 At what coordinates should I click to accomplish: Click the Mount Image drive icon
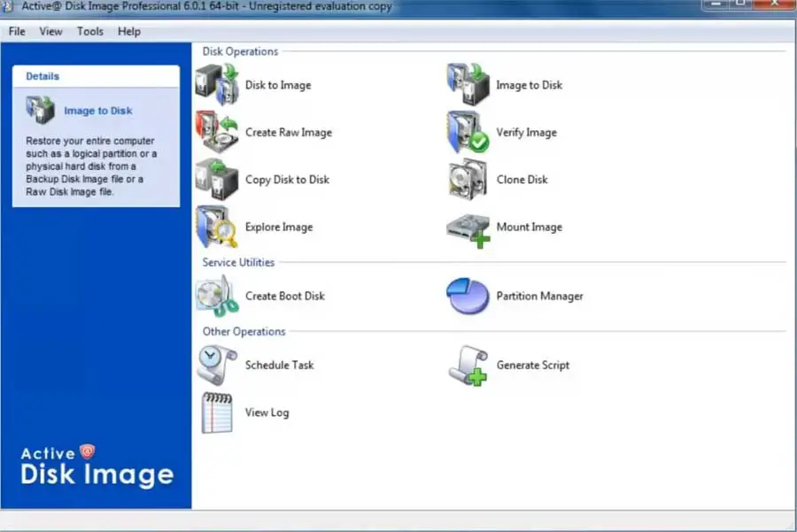468,231
